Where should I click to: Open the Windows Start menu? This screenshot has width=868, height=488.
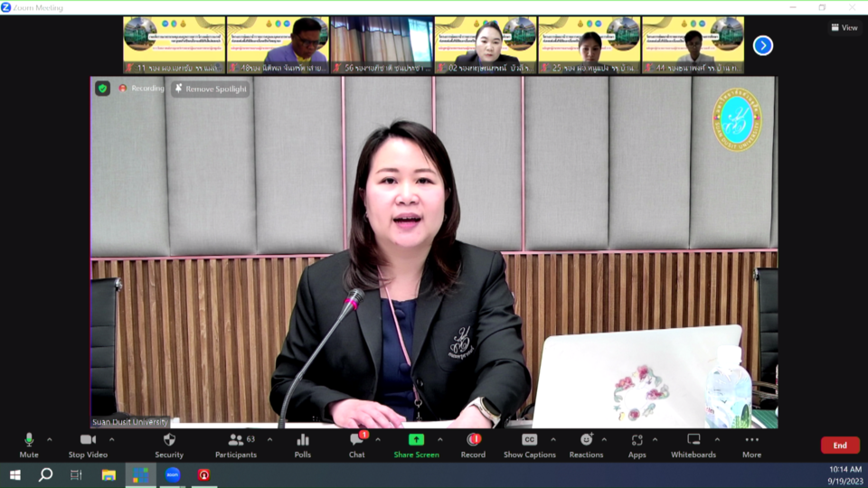(15, 474)
